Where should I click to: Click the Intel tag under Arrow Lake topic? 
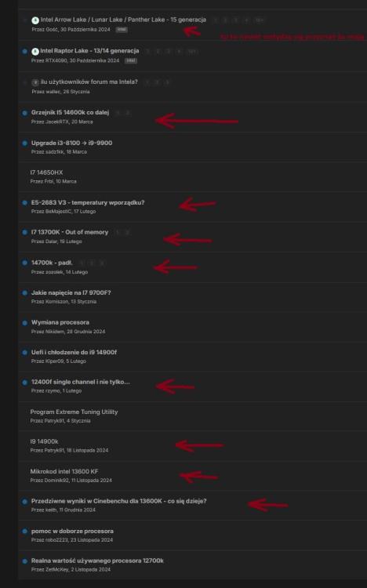click(122, 30)
